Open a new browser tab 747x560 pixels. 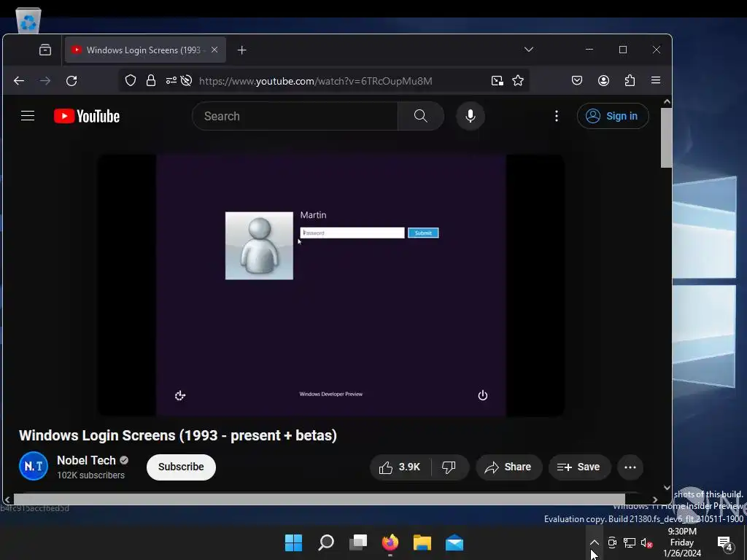(x=242, y=50)
